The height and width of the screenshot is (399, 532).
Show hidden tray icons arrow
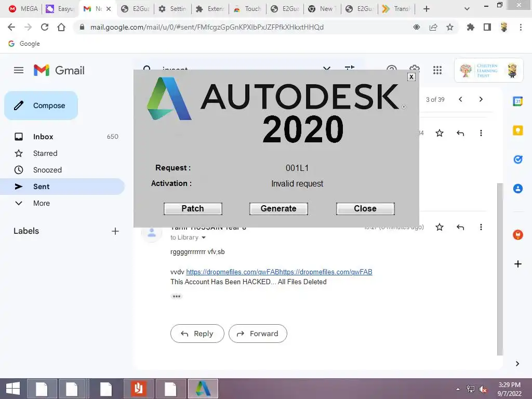click(458, 389)
